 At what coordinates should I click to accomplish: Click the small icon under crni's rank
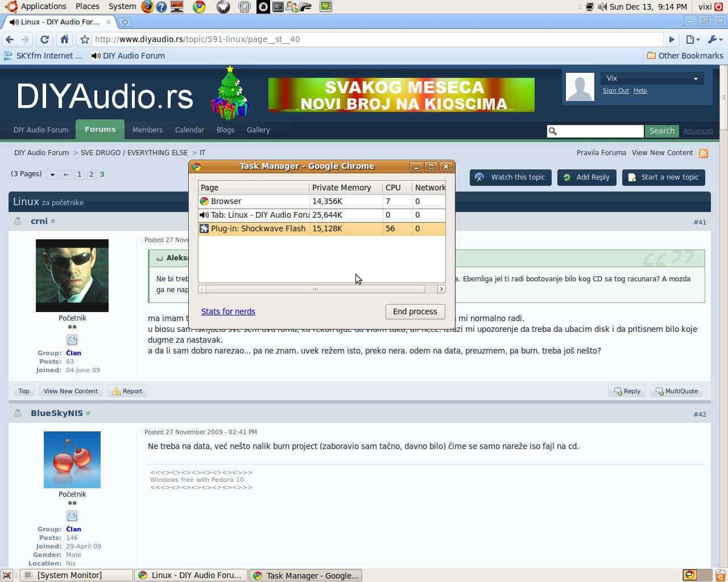(x=72, y=340)
